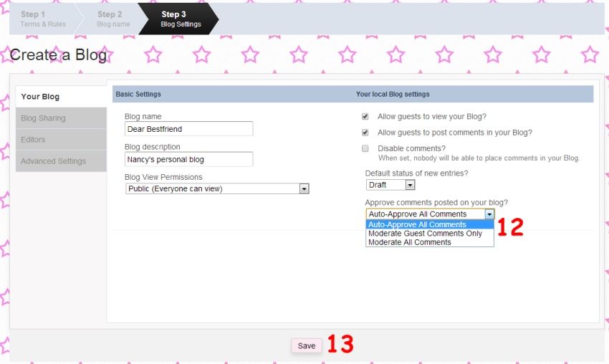Click the Blog description input field

(188, 159)
